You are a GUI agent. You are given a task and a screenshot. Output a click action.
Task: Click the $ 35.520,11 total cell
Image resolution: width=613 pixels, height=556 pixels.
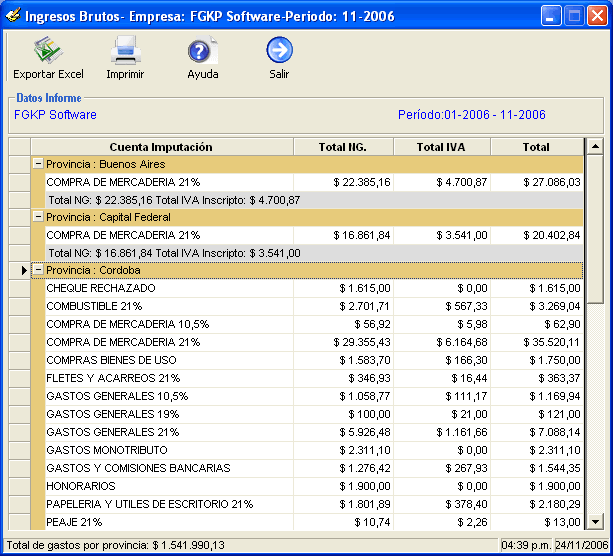click(x=537, y=342)
